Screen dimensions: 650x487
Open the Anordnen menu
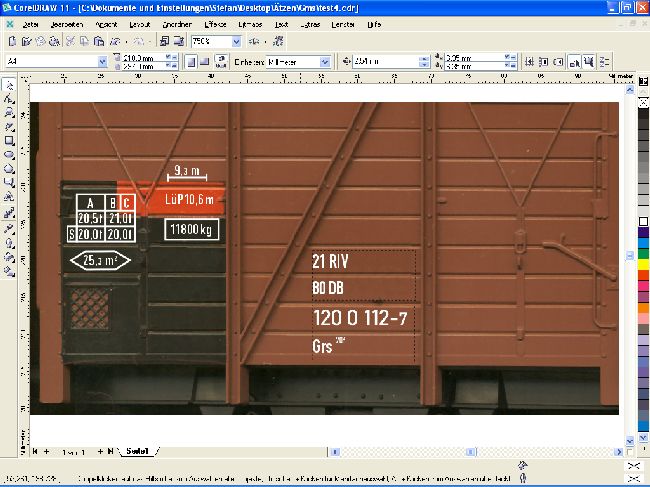coord(180,21)
